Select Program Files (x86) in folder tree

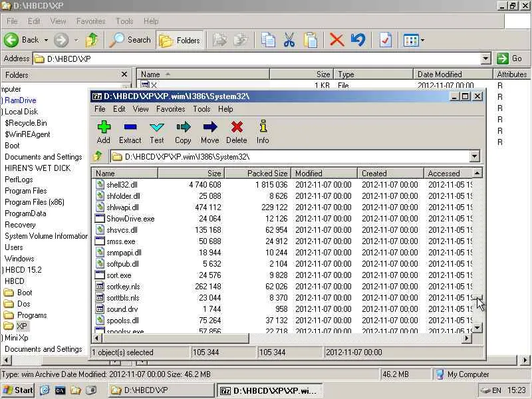35,202
